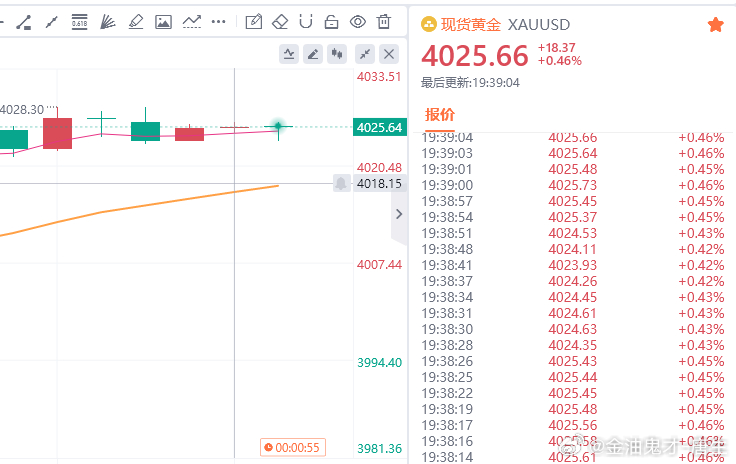Click price 4025.43 in quote list
The image size is (736, 464).
coord(573,361)
